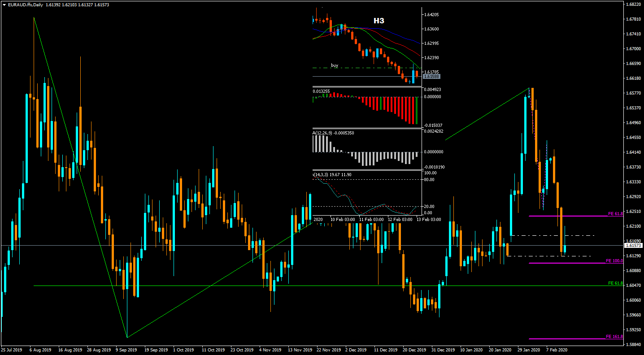
Task: Click the 1.61785 level on inset price axis
Action: [x=431, y=72]
